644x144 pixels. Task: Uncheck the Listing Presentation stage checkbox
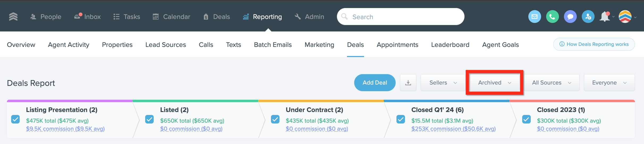pos(15,119)
